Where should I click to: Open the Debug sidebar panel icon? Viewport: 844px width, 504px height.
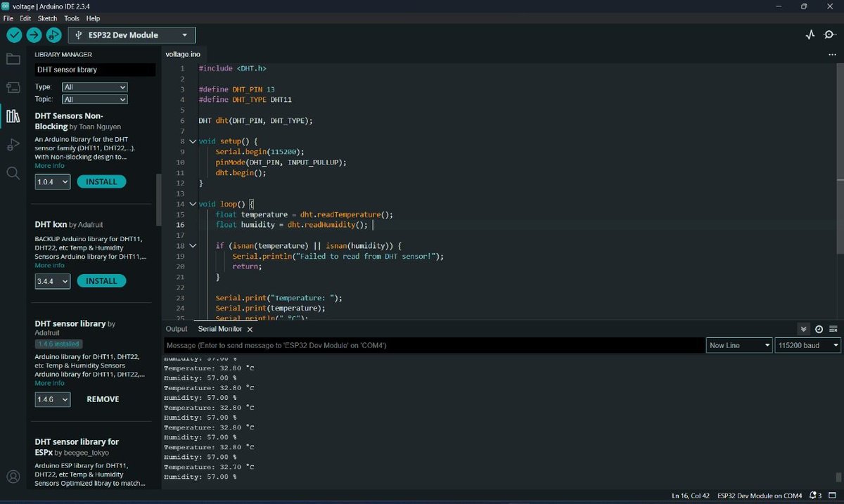pos(13,145)
